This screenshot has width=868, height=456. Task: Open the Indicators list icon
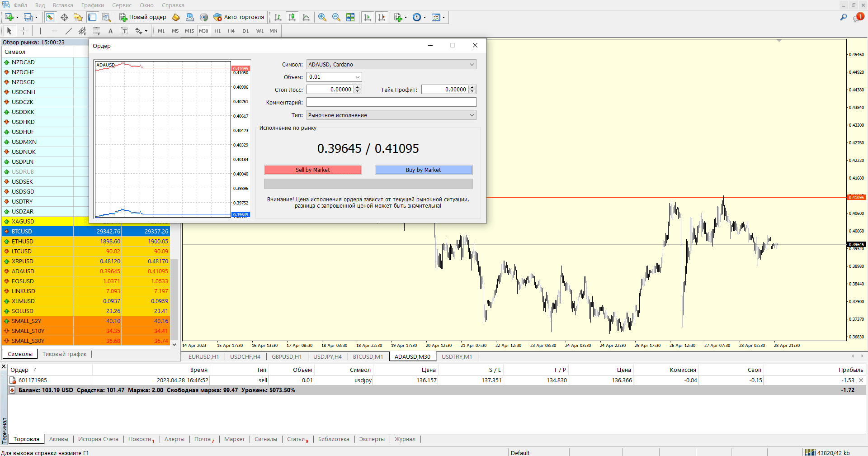[398, 17]
